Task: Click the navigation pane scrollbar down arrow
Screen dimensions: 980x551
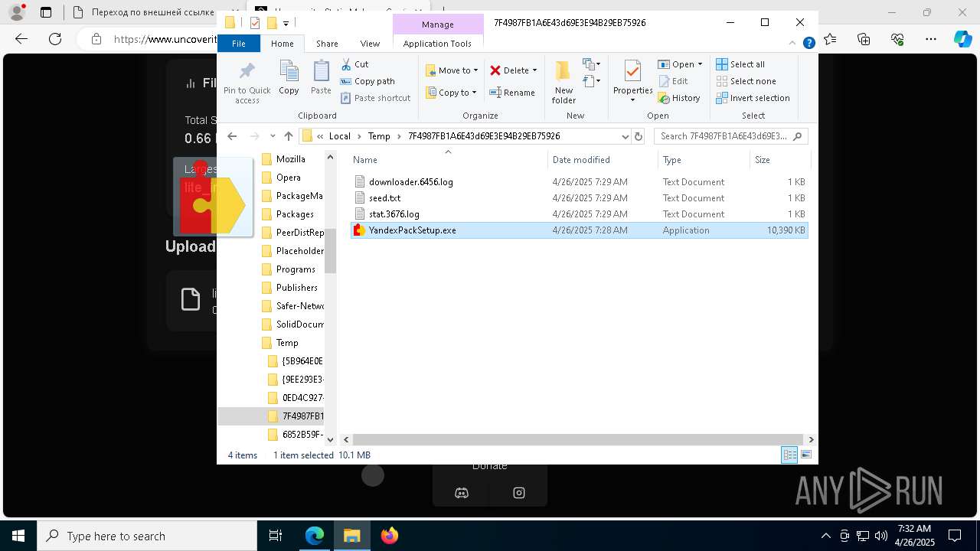Action: coord(330,439)
